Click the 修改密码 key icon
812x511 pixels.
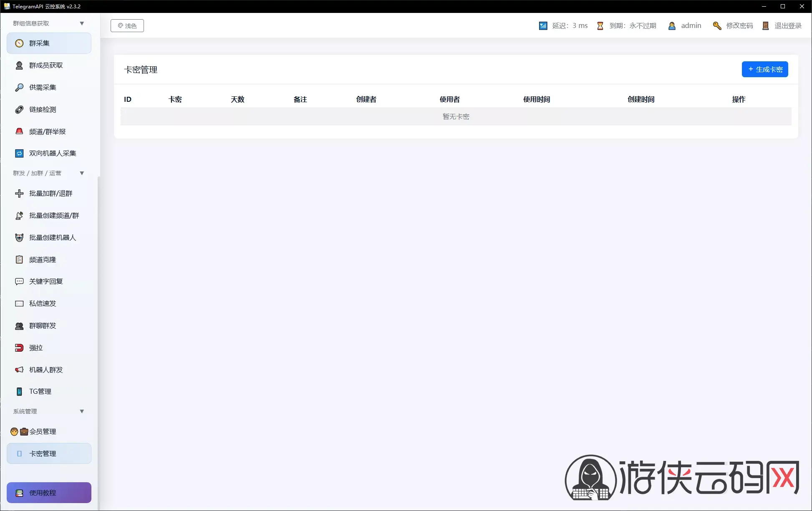click(717, 26)
